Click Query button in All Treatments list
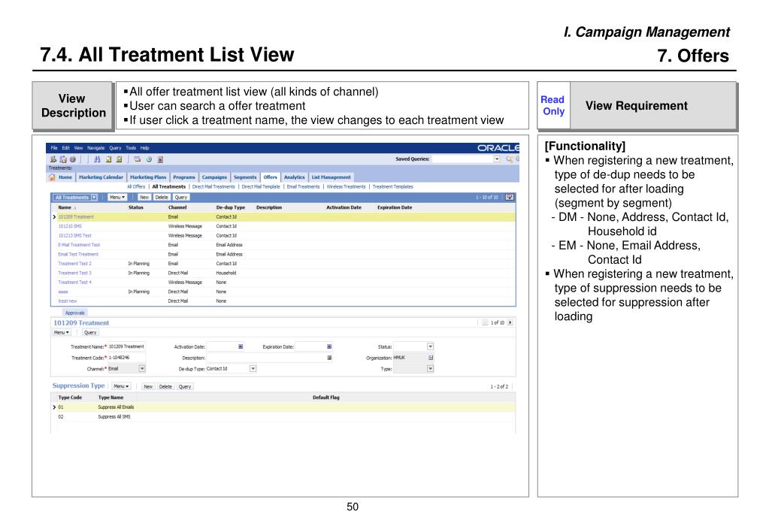The height and width of the screenshot is (532, 769). tap(181, 197)
